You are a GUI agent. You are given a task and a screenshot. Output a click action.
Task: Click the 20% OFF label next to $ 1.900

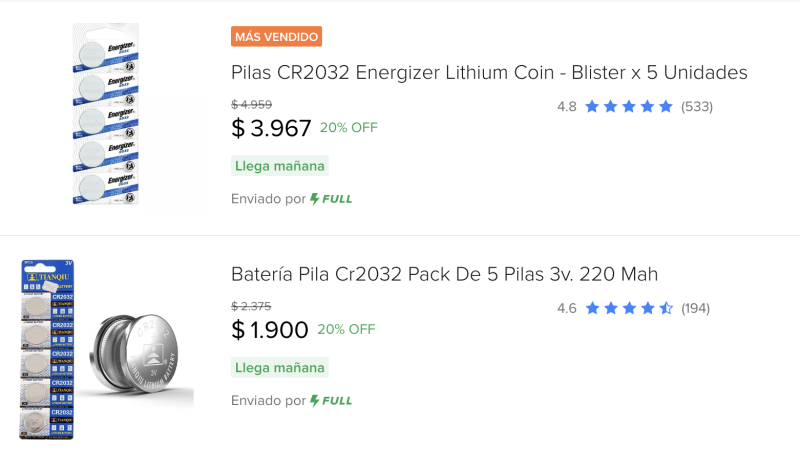[x=346, y=329]
